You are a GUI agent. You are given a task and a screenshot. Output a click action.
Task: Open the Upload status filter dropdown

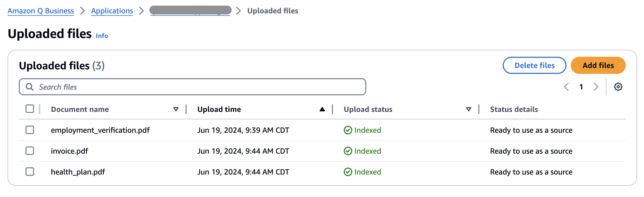[x=468, y=109]
